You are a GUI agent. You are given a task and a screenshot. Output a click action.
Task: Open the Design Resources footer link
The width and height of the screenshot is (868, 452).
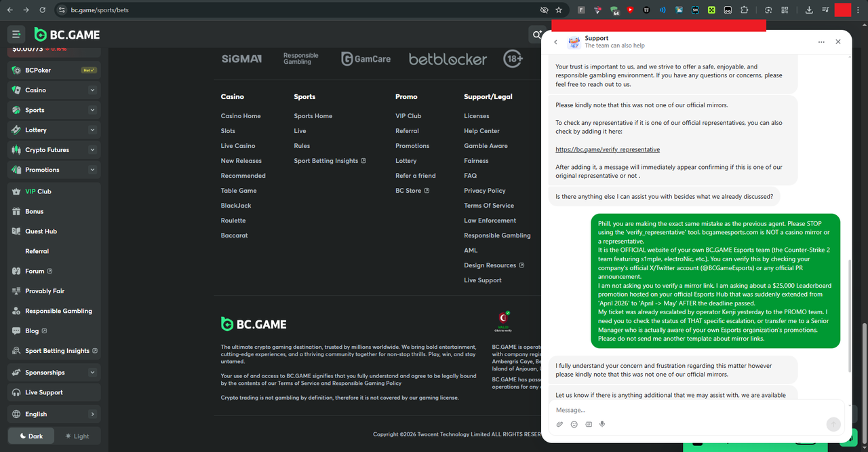(x=494, y=265)
